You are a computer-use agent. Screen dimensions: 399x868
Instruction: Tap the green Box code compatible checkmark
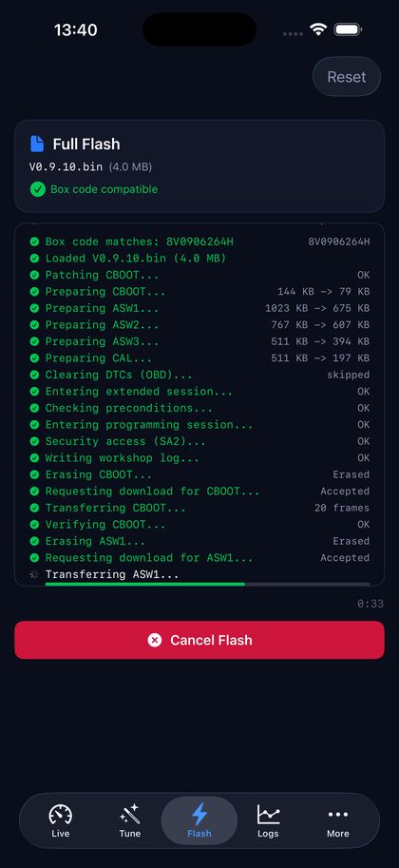(38, 189)
